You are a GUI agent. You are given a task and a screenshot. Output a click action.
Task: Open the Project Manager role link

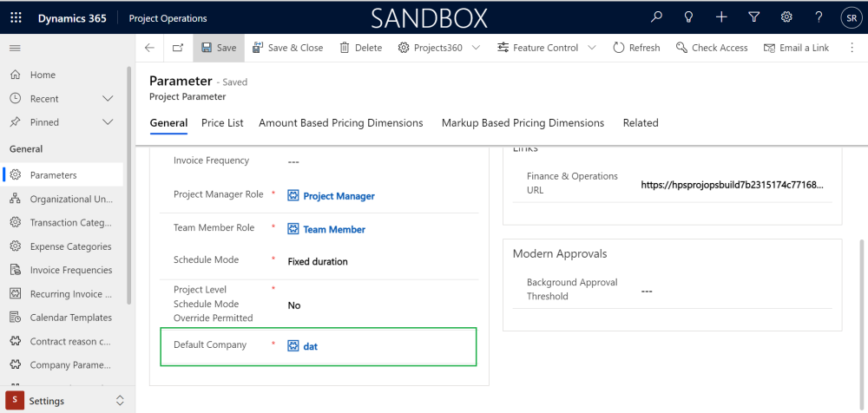coord(339,196)
